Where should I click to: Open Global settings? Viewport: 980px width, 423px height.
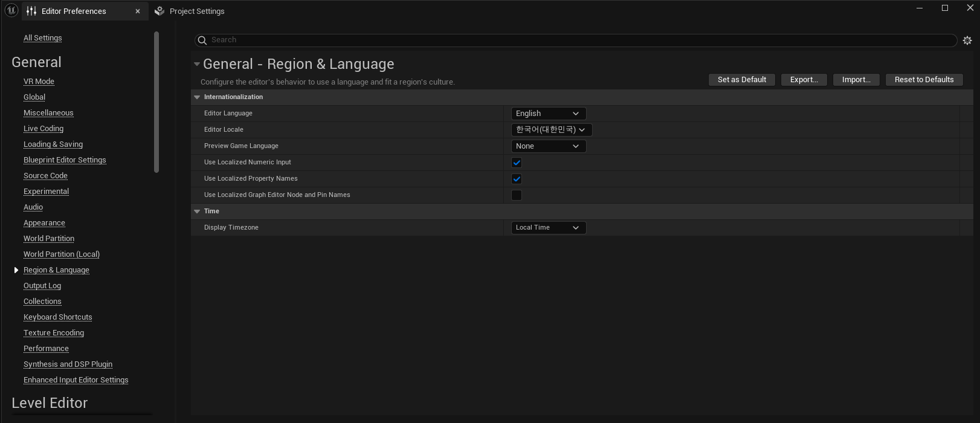pos(34,97)
